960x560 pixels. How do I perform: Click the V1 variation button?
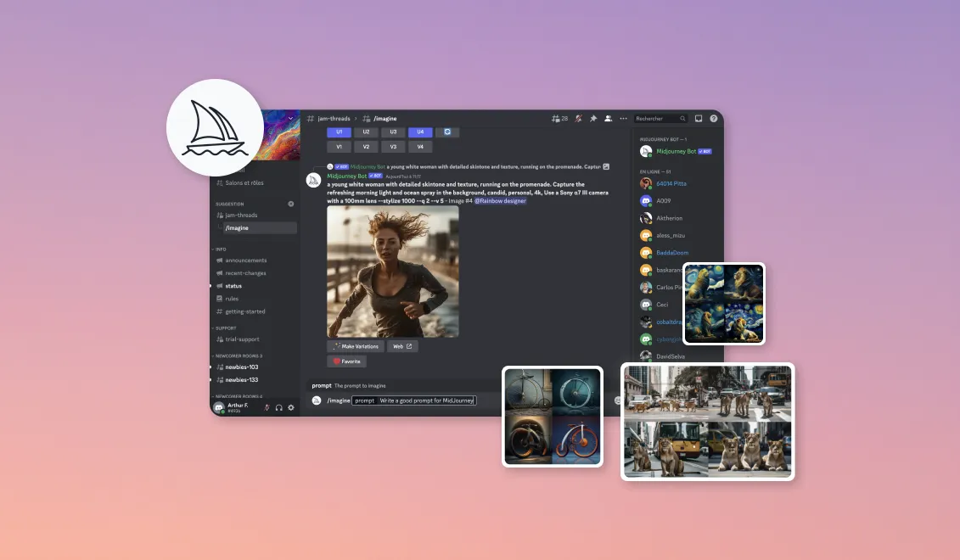[340, 147]
